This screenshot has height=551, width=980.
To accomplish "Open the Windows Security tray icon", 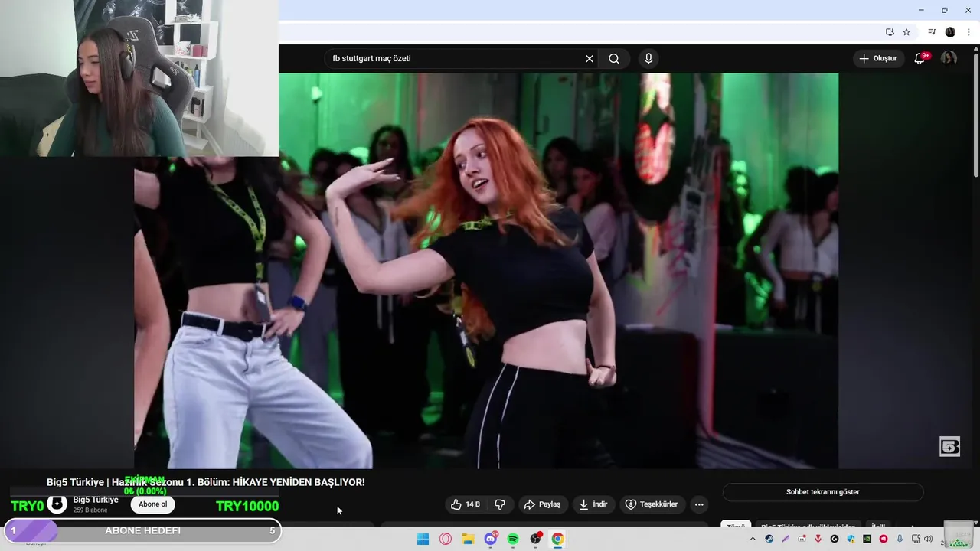I will [x=851, y=539].
